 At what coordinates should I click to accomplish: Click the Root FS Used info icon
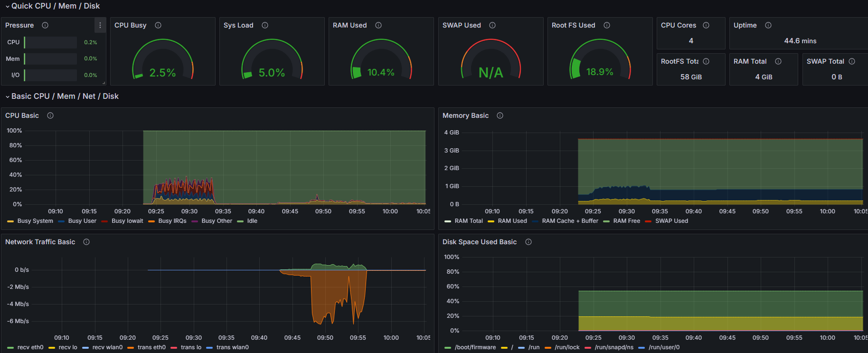[x=607, y=25]
